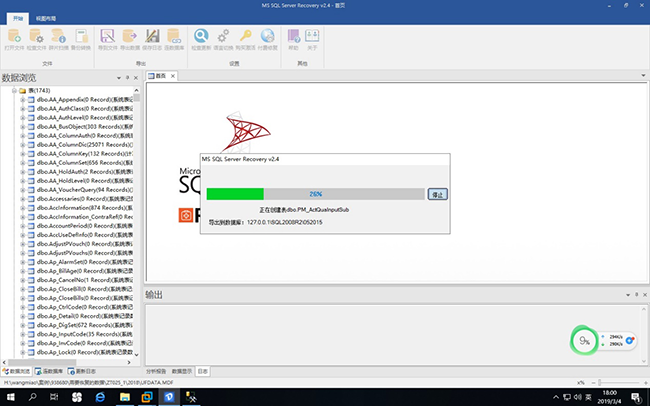Viewport: 650px width, 406px height.
Task: Close the 首页 document tab
Action: tap(172, 75)
